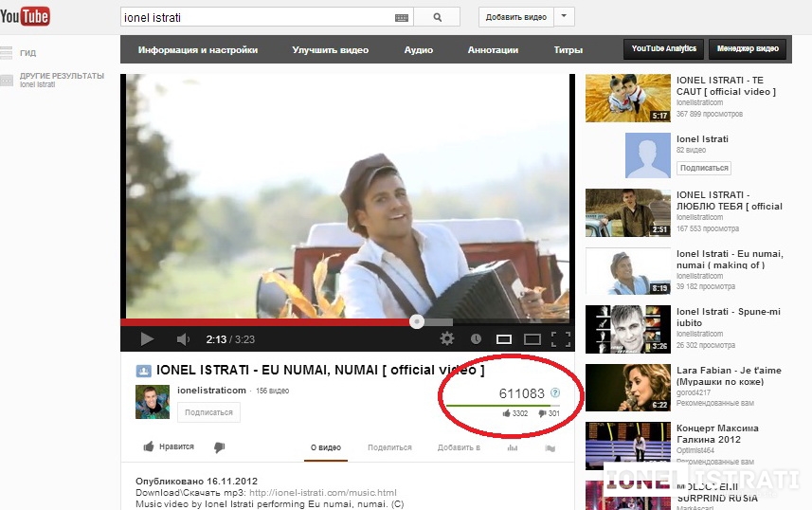812x510 pixels.
Task: Open the on-screen keyboard icon in search
Action: point(402,17)
